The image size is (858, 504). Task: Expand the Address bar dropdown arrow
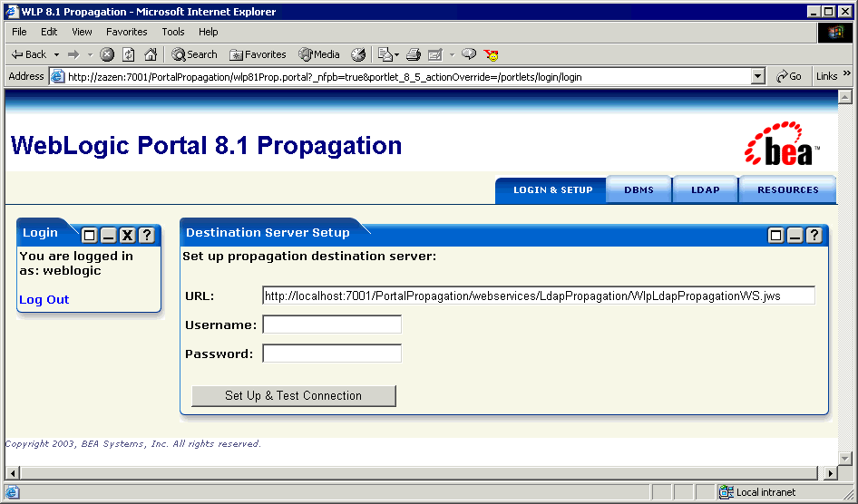758,76
